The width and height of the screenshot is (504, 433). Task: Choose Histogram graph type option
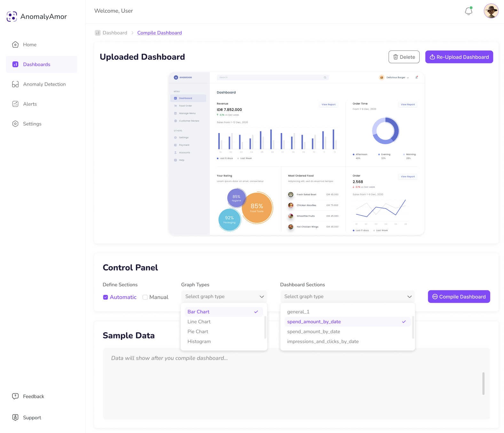[199, 342]
